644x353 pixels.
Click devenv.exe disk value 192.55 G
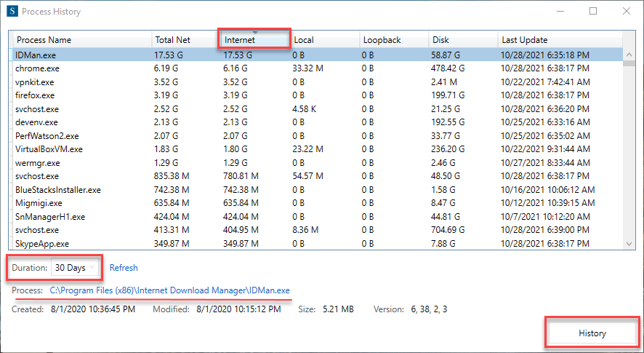coord(448,122)
